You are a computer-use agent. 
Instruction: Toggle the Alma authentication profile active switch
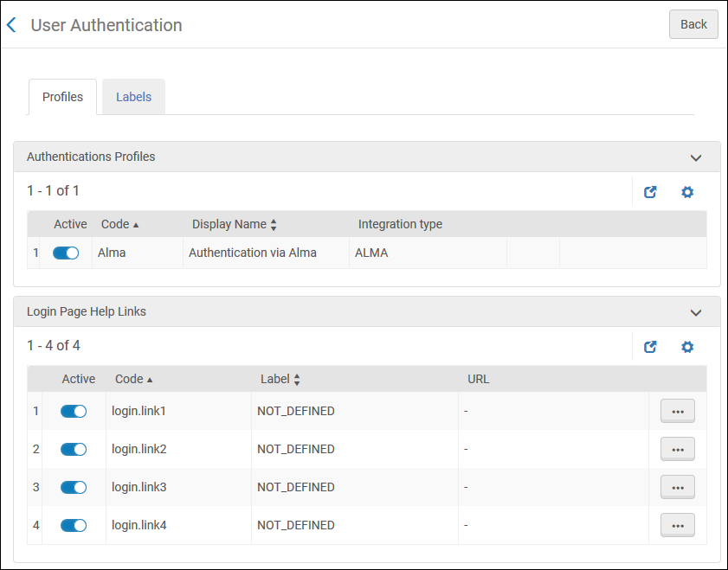coord(66,253)
